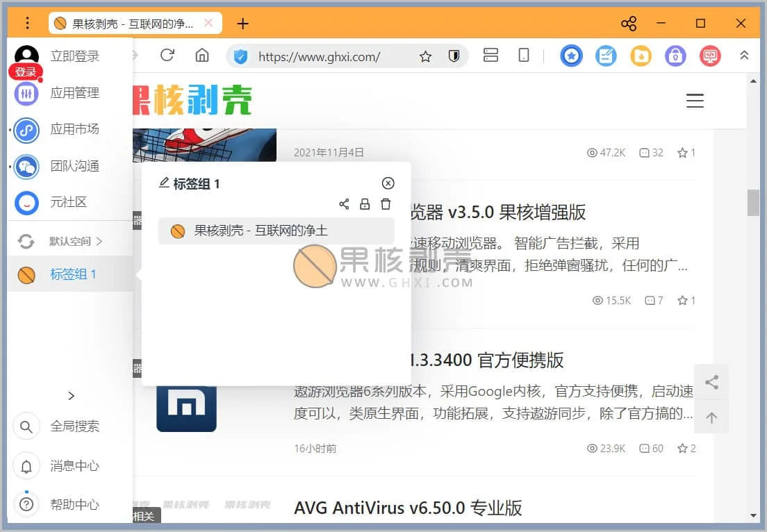
Task: Open the yellow download extension icon
Action: tap(641, 56)
